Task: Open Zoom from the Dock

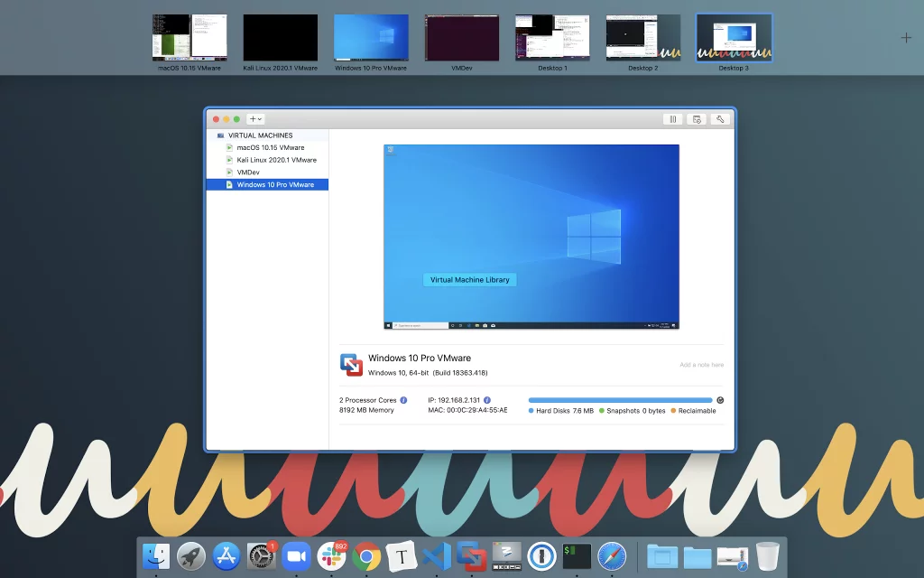Action: point(296,556)
